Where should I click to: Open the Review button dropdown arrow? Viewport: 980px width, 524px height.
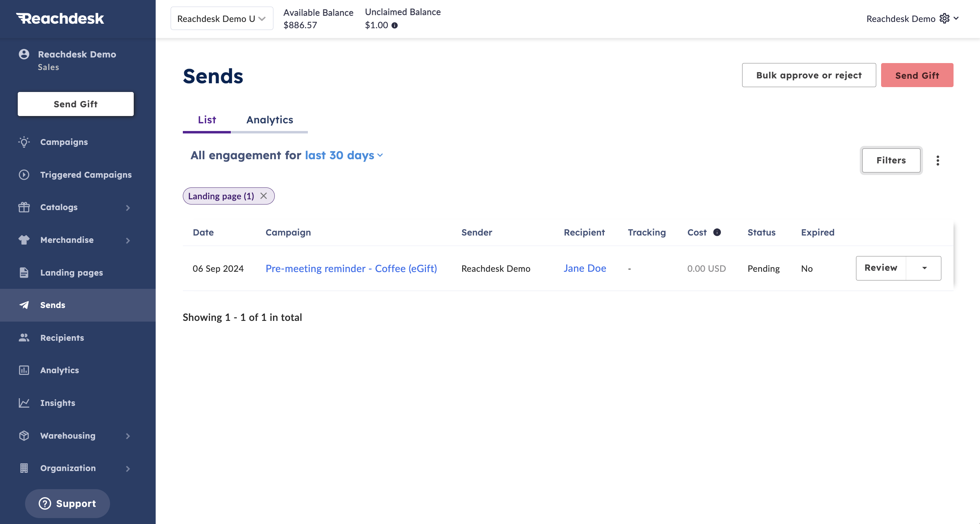coord(924,268)
